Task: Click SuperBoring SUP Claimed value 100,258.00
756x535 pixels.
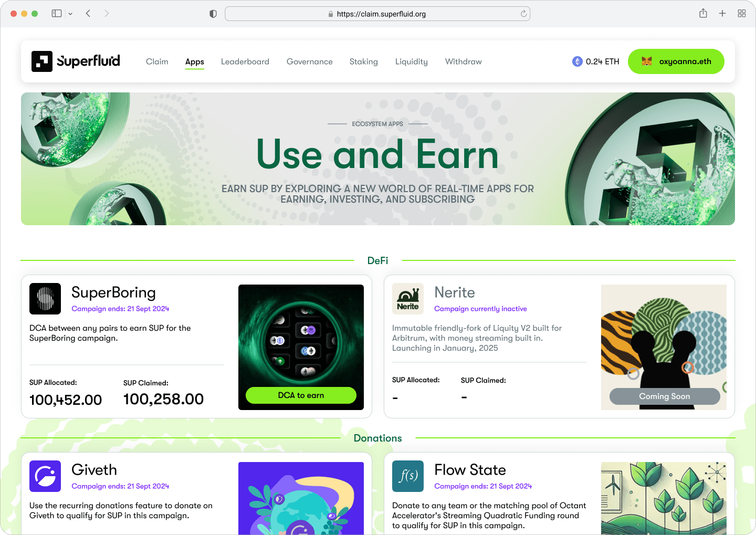Action: coord(163,400)
